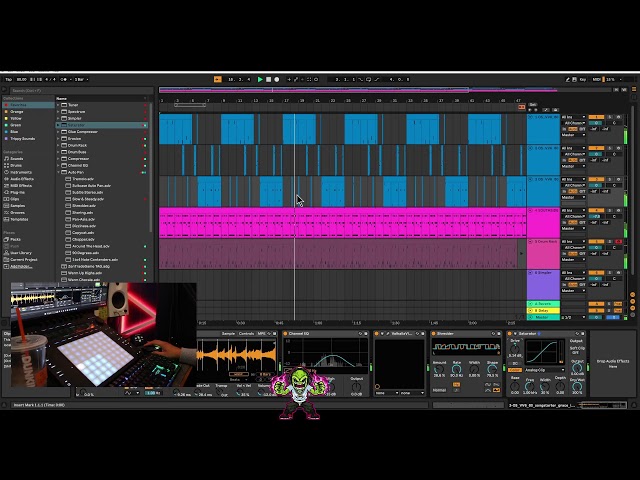640x480 pixels.
Task: Select the Green collection
Action: 28,125
